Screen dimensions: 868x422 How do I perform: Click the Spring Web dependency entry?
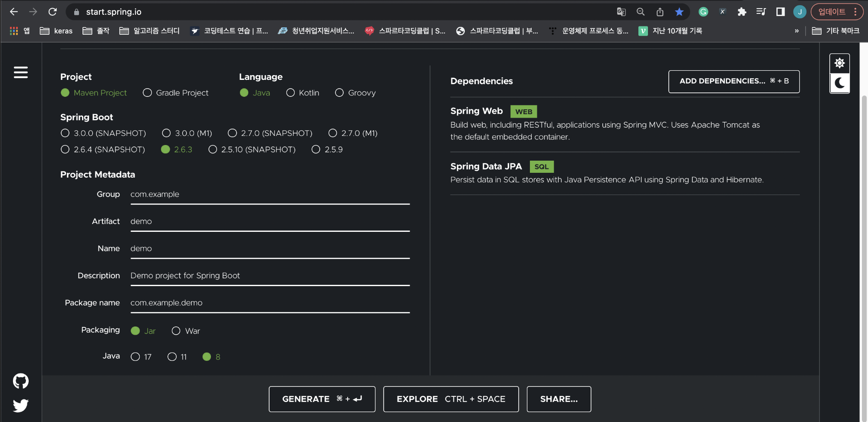(625, 124)
